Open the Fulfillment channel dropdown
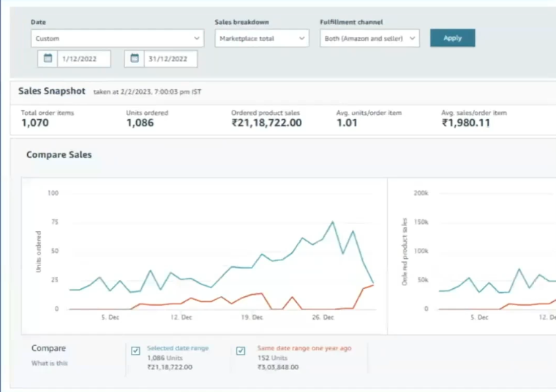 (369, 38)
